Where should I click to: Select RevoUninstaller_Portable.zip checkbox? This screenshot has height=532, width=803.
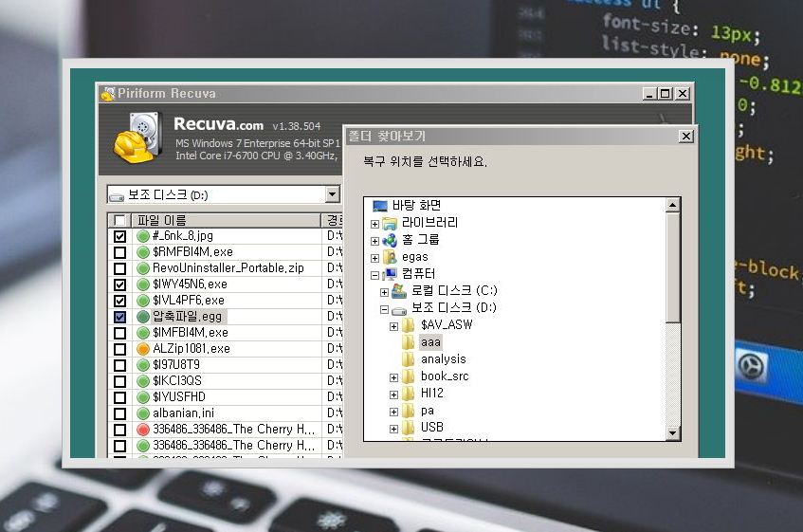pyautogui.click(x=119, y=268)
